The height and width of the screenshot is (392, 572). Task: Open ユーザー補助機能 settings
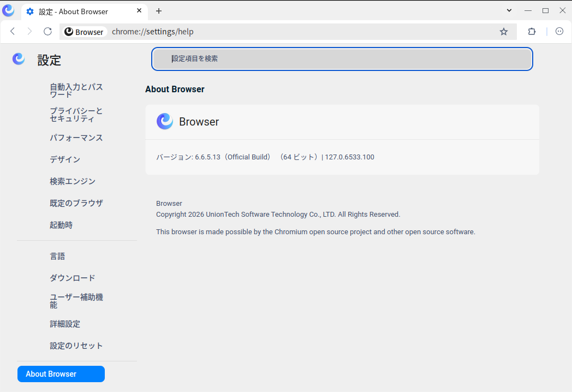tap(76, 301)
